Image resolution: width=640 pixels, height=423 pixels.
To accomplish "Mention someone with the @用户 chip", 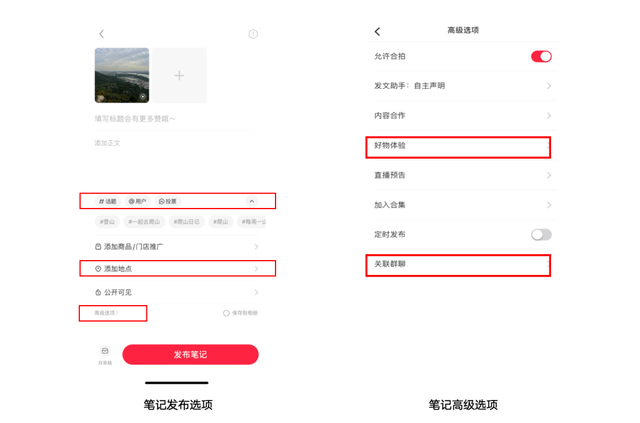I will pyautogui.click(x=138, y=201).
